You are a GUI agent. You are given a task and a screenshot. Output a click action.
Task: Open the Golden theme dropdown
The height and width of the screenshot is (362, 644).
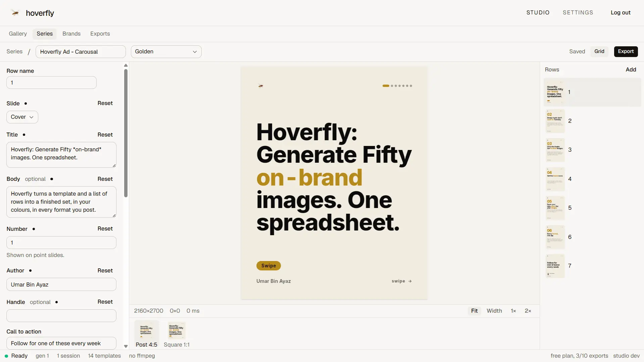(x=166, y=52)
